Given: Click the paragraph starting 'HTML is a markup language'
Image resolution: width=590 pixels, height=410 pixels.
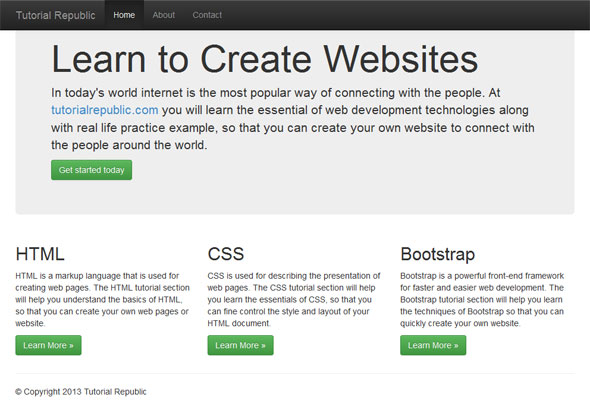Looking at the screenshot, I should [103, 299].
